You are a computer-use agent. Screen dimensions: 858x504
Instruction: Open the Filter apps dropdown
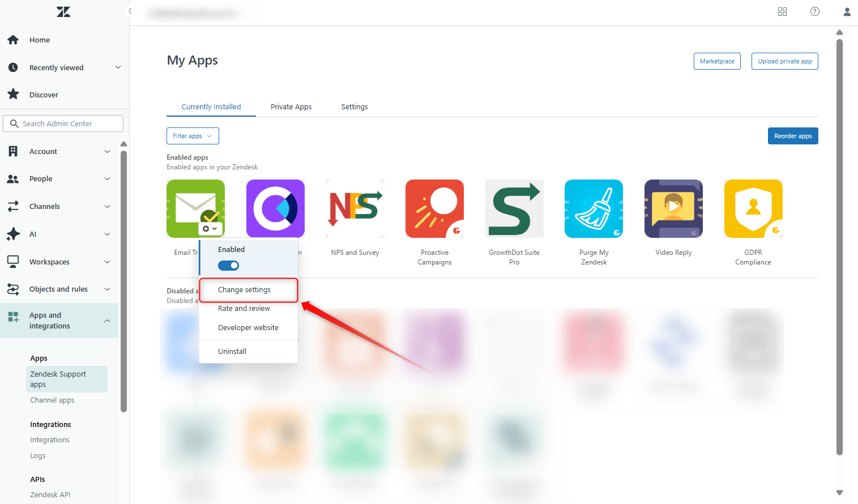point(193,136)
